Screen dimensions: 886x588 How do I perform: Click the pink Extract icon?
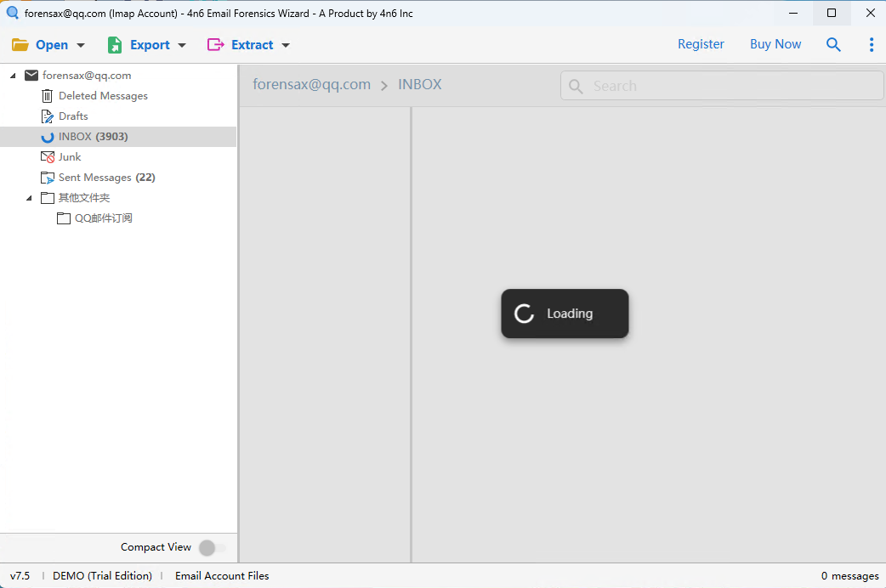(x=216, y=45)
